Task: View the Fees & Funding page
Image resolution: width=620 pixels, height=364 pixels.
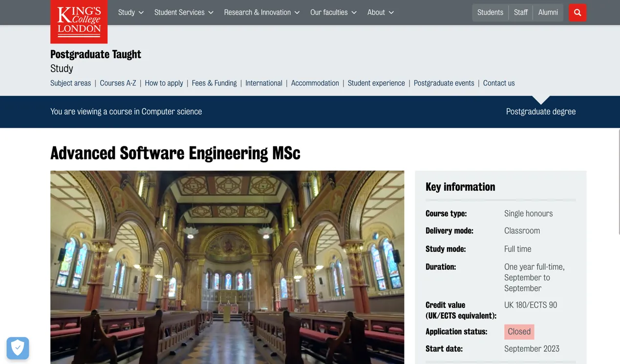Action: pyautogui.click(x=214, y=83)
